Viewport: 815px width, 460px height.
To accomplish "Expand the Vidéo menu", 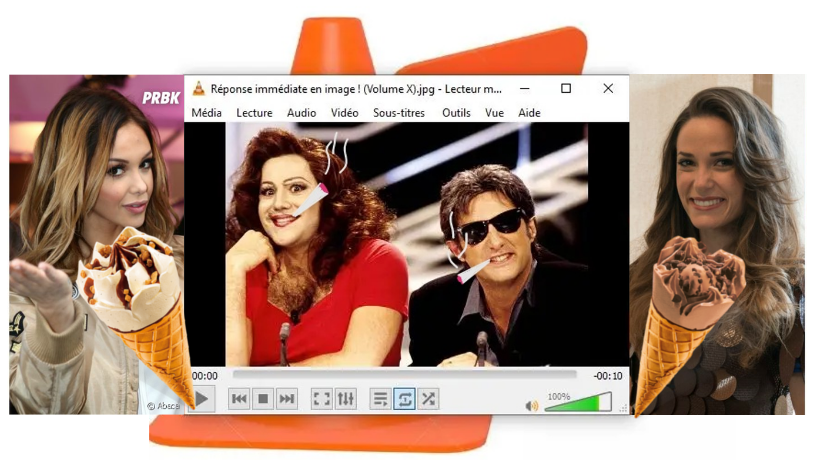I will tap(344, 113).
